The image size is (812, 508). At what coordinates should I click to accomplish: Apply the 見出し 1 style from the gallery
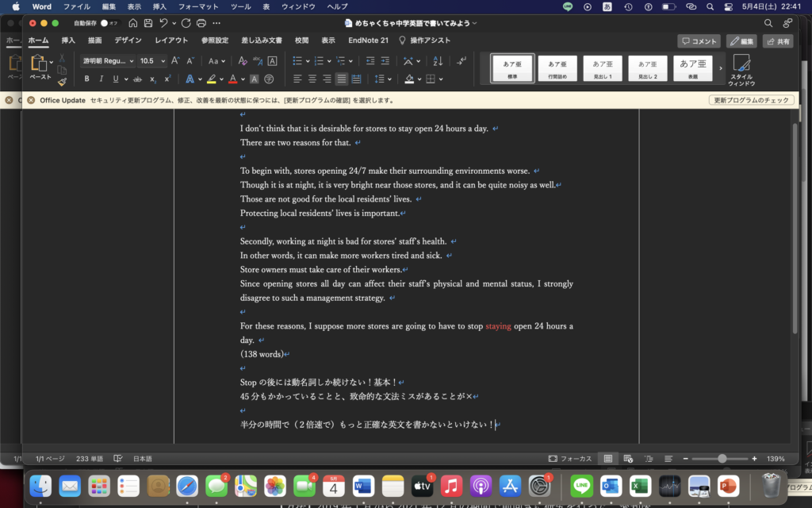603,68
